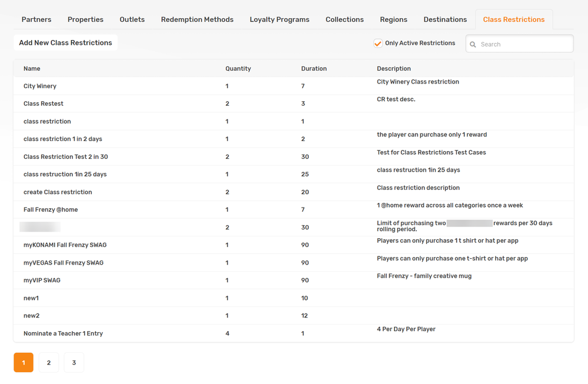Open the Redemption Methods tab
The height and width of the screenshot is (384, 588).
pyautogui.click(x=197, y=19)
